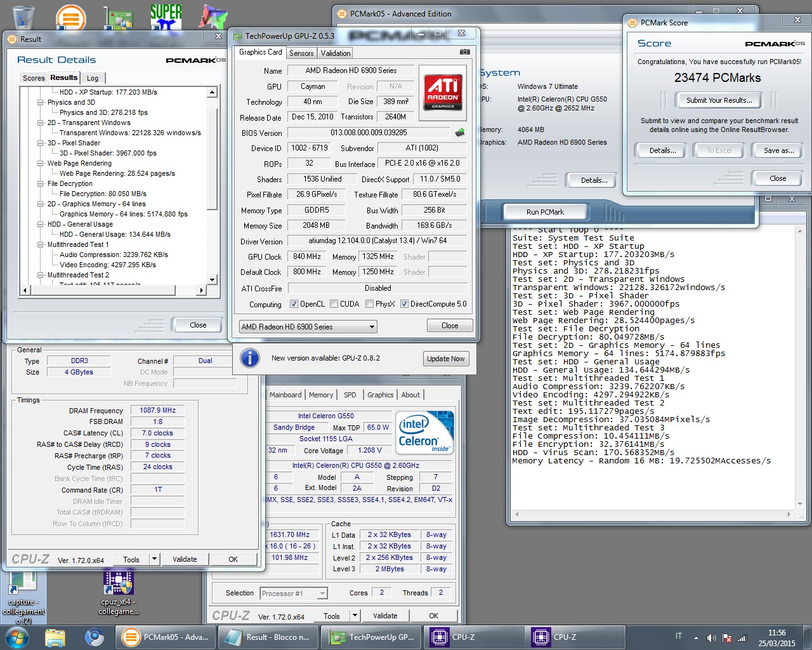Toggle the PhysX checkbox
The width and height of the screenshot is (812, 650).
(369, 304)
